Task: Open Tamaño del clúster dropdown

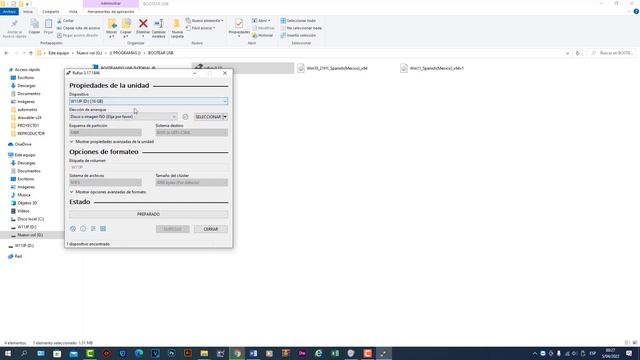Action: click(x=192, y=182)
